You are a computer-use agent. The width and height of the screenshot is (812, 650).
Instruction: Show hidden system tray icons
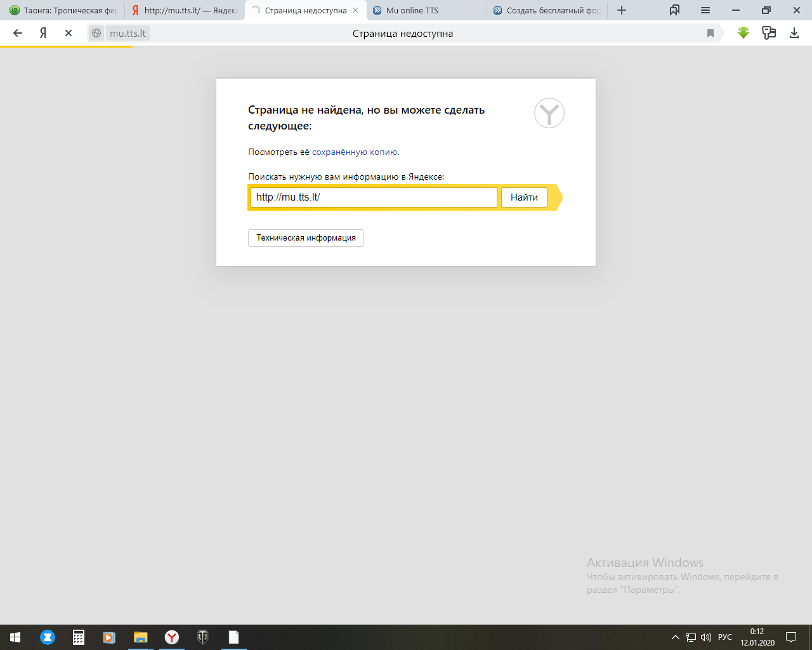[x=676, y=637]
